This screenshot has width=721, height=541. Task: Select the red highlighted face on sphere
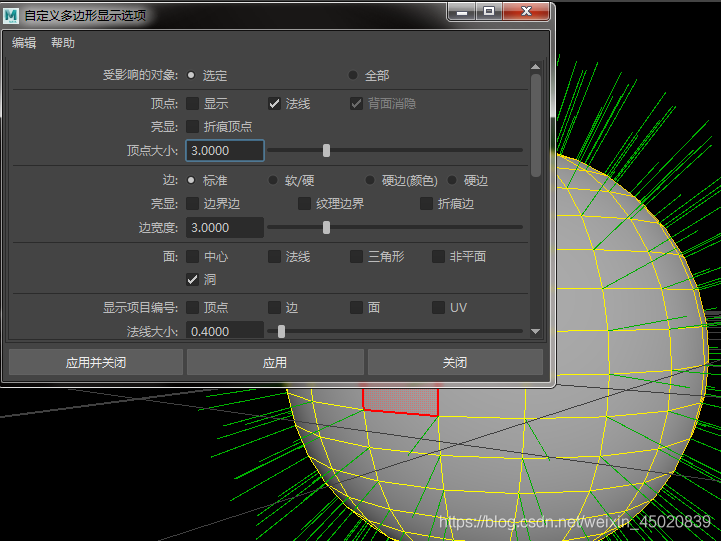pyautogui.click(x=401, y=400)
